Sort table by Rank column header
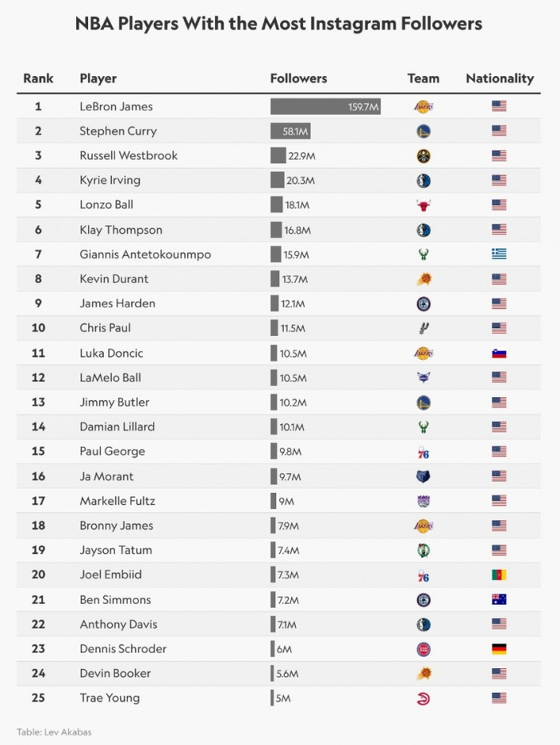 38,78
